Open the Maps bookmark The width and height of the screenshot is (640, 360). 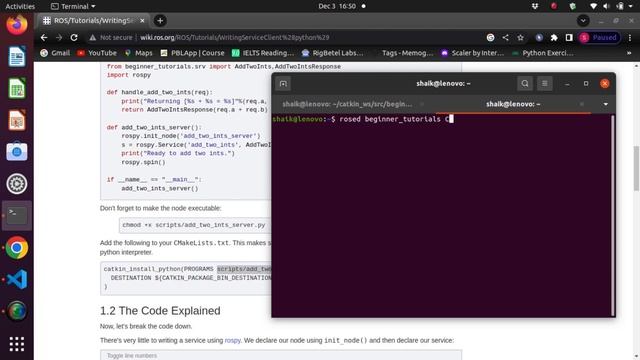(139, 53)
